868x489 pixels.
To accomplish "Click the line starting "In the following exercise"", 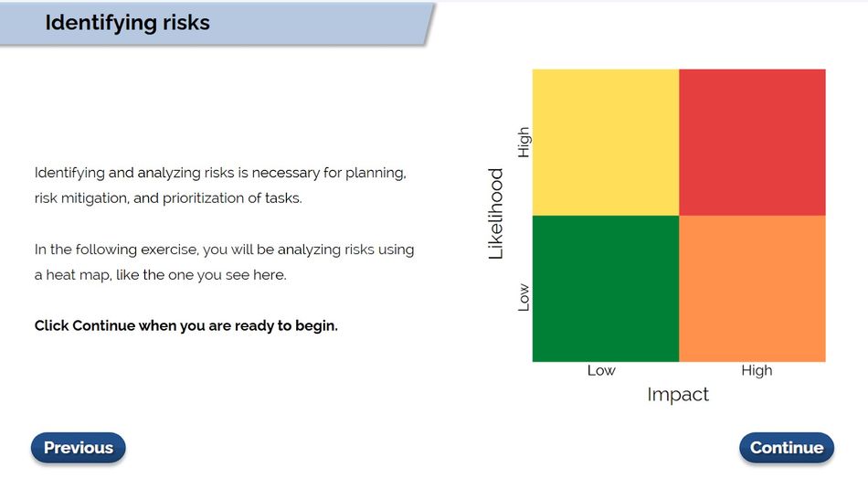I will coord(225,250).
